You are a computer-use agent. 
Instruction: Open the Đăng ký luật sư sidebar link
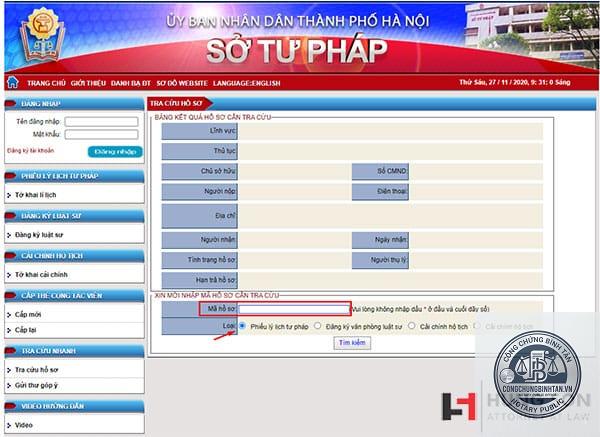39,235
